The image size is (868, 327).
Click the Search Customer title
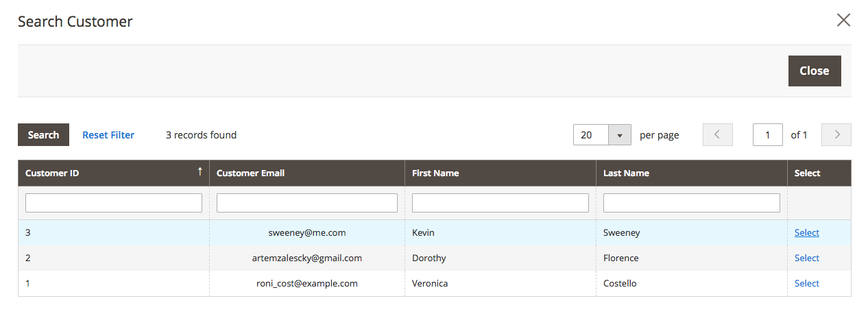click(75, 21)
